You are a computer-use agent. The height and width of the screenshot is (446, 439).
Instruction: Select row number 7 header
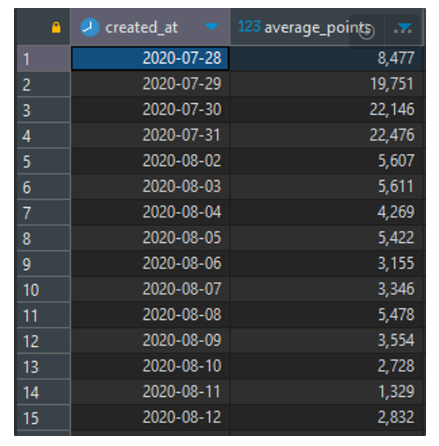(x=44, y=213)
